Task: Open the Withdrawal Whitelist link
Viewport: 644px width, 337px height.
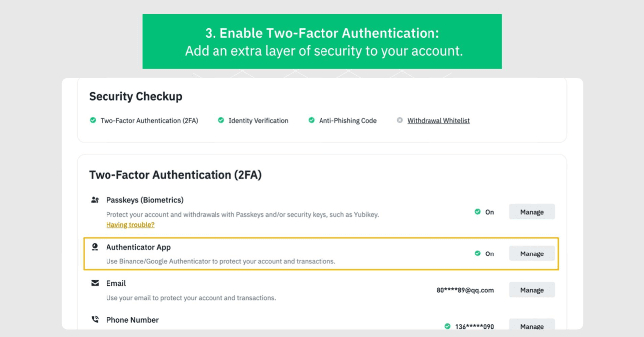Action: pos(438,121)
